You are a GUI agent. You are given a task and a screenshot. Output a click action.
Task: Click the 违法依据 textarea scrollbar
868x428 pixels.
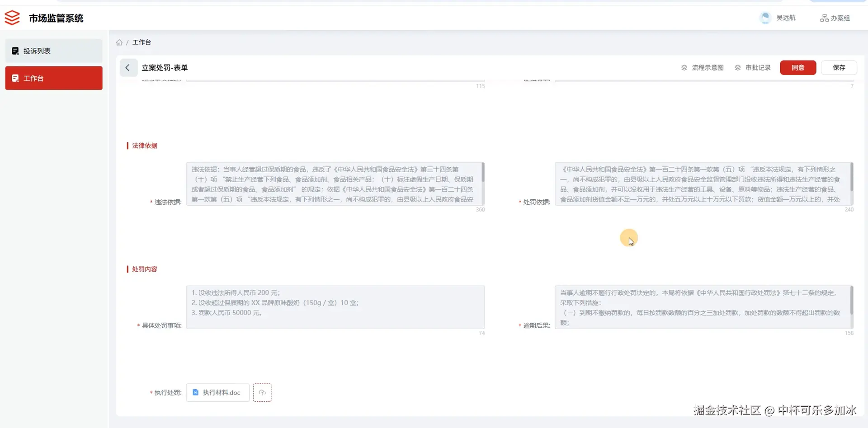tap(483, 173)
